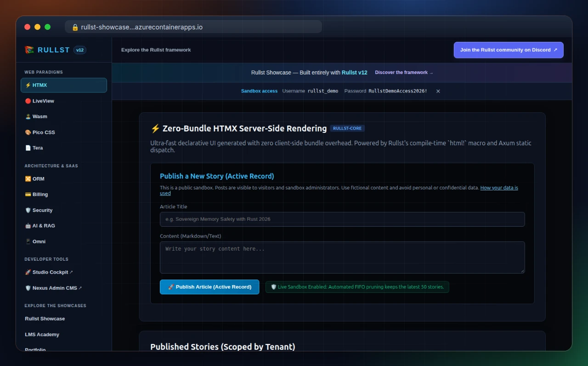Open the HTMX paradigm page
588x366 pixels.
64,85
